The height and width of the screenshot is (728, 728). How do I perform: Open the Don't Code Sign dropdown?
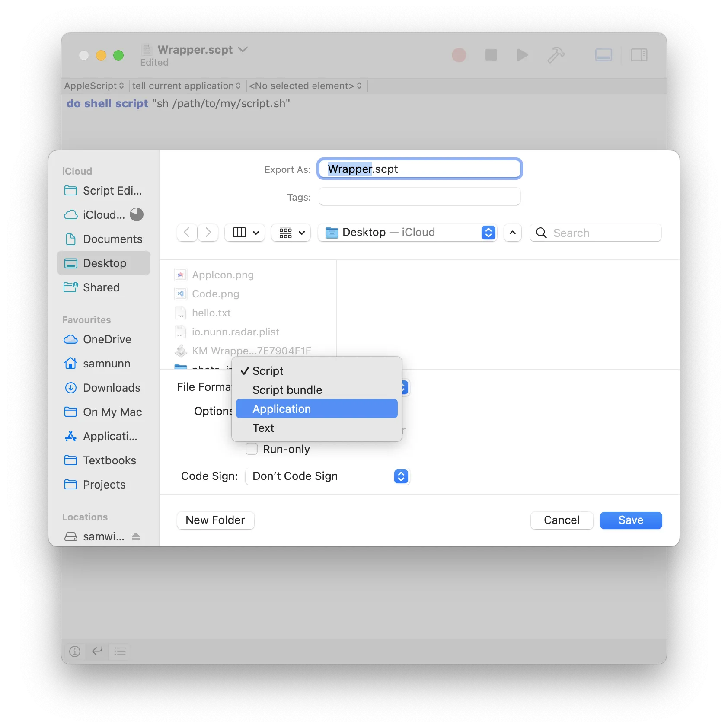click(x=327, y=476)
